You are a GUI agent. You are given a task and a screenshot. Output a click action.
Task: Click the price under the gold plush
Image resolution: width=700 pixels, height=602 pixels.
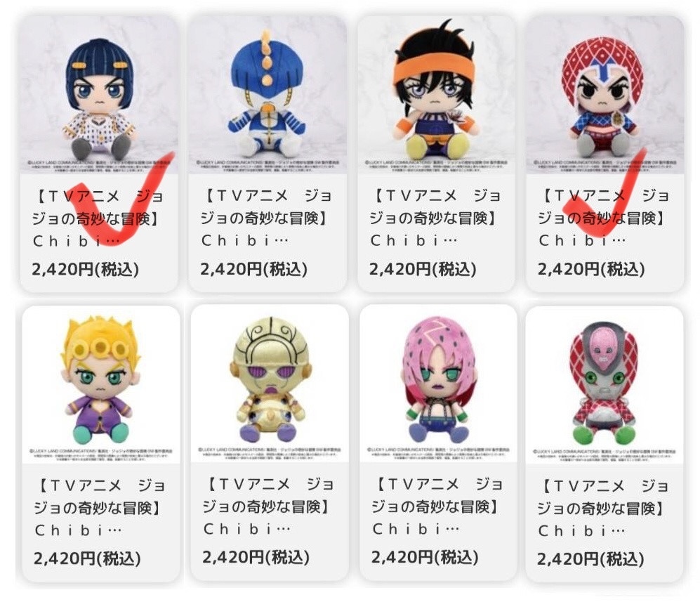coord(256,557)
